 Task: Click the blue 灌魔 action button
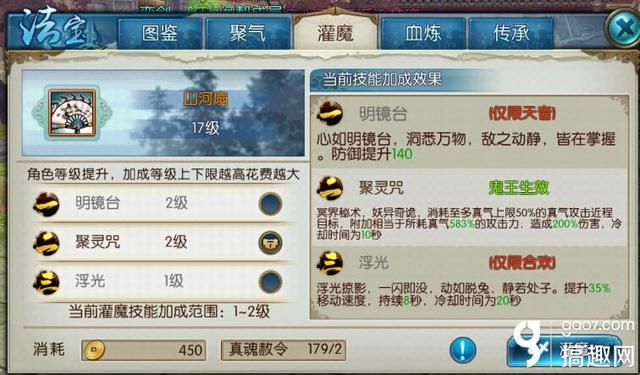point(564,351)
